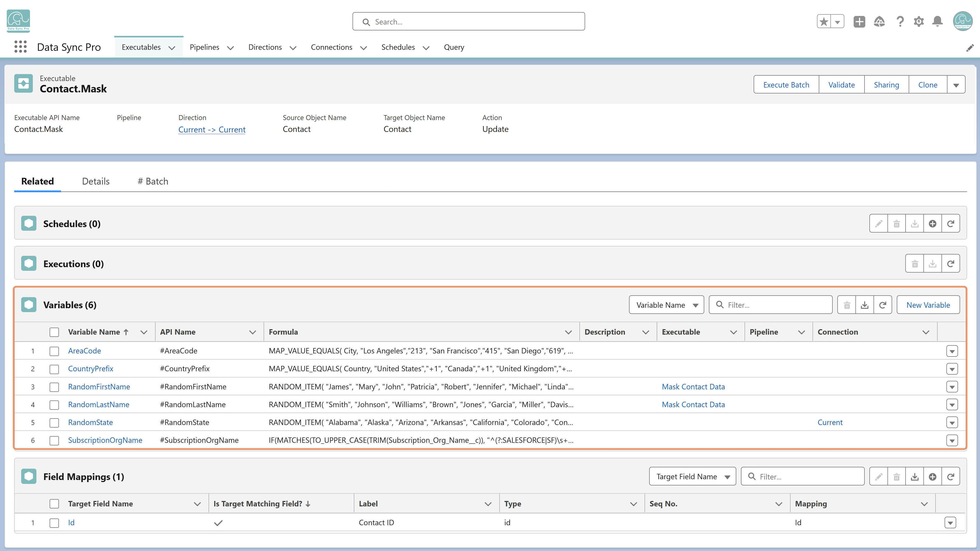Screen dimensions: 980x551
Task: Open the Formula column header menu
Action: click(568, 332)
